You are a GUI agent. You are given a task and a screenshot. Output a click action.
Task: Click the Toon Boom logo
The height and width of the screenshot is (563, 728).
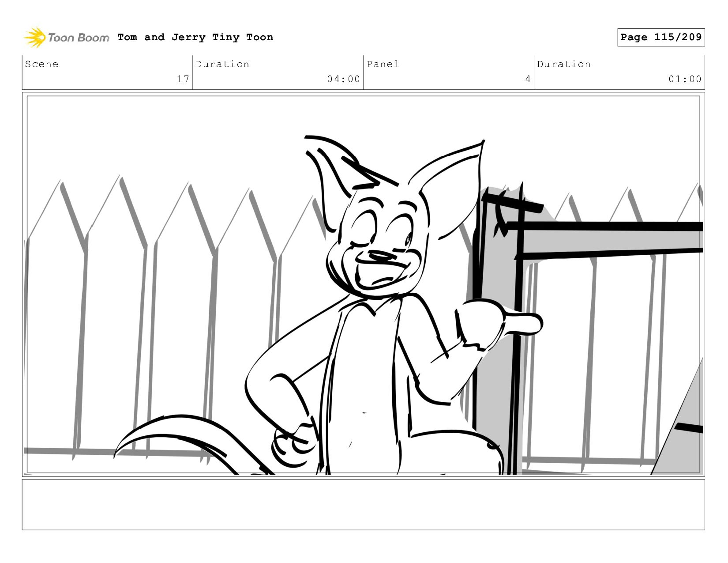click(66, 38)
